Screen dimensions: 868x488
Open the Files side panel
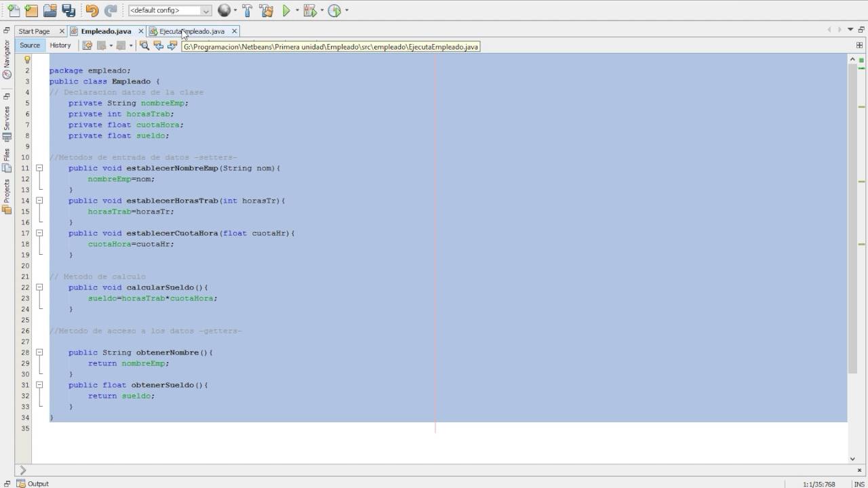click(x=7, y=161)
